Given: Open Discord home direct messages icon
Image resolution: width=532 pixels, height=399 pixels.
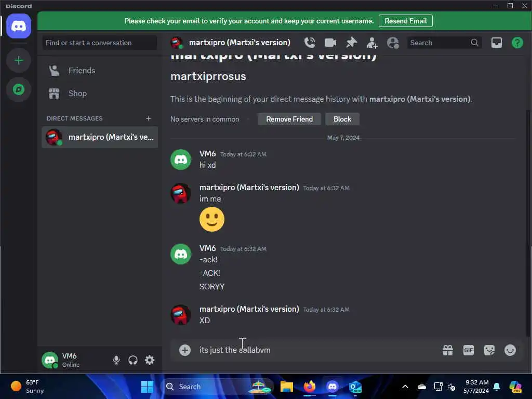Looking at the screenshot, I should 19,26.
